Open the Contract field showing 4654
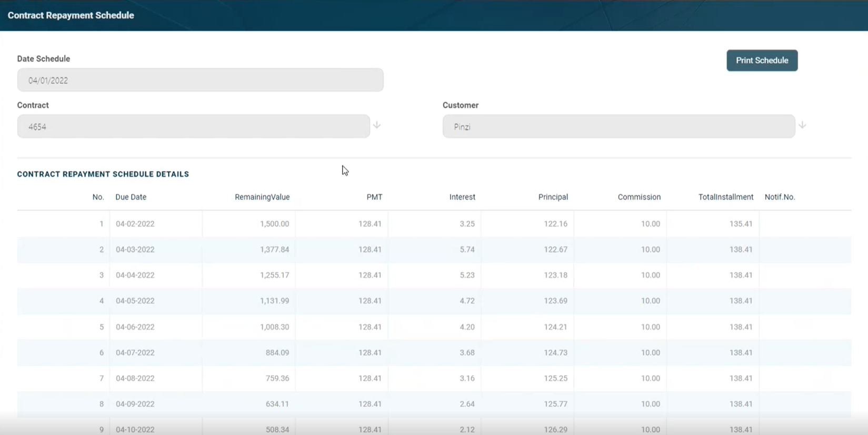 (193, 127)
